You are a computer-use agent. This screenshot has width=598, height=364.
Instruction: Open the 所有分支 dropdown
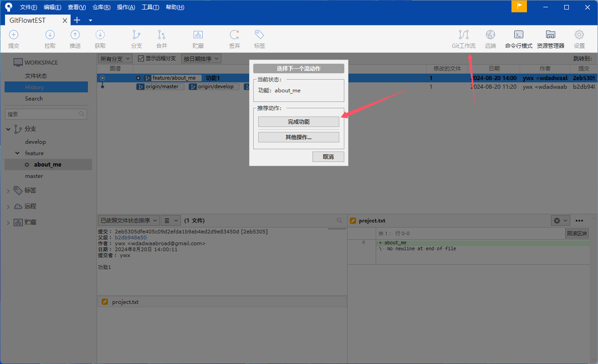click(115, 59)
